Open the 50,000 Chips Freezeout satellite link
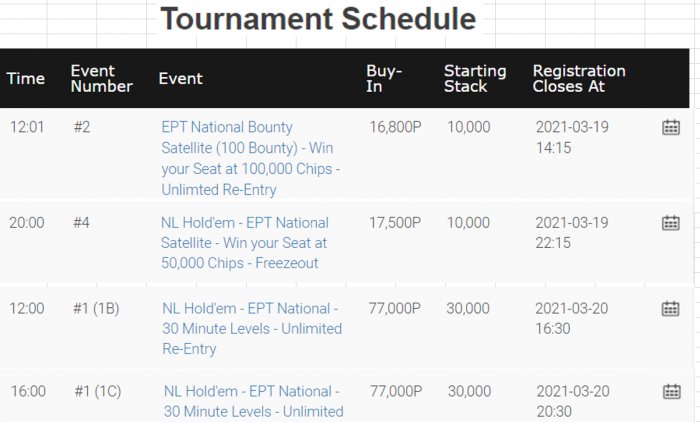700x422 pixels. tap(244, 242)
